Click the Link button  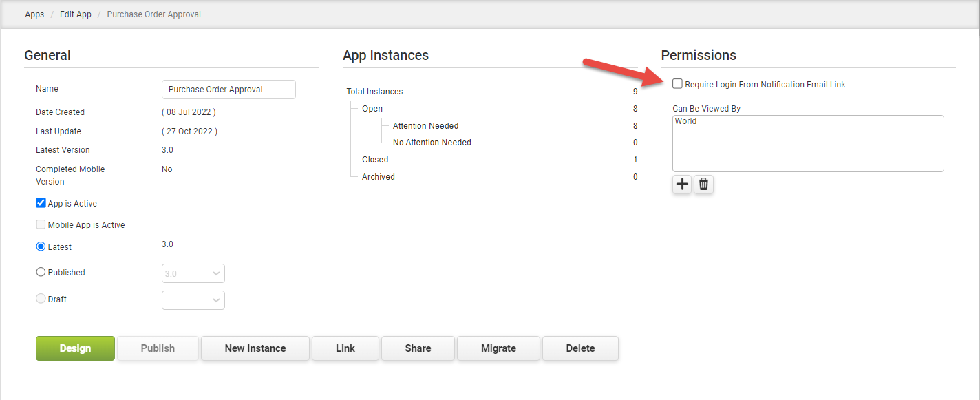(x=345, y=348)
